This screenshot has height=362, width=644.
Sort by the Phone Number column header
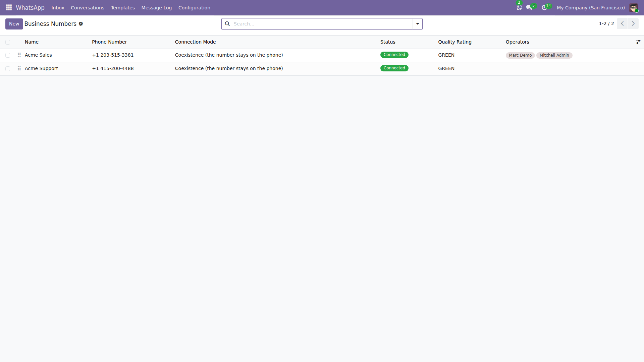click(x=109, y=42)
